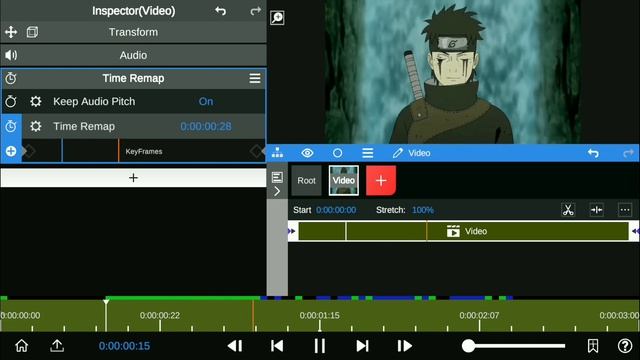Click the KeyFrames track strip
Image resolution: width=640 pixels, height=360 pixels.
point(144,151)
